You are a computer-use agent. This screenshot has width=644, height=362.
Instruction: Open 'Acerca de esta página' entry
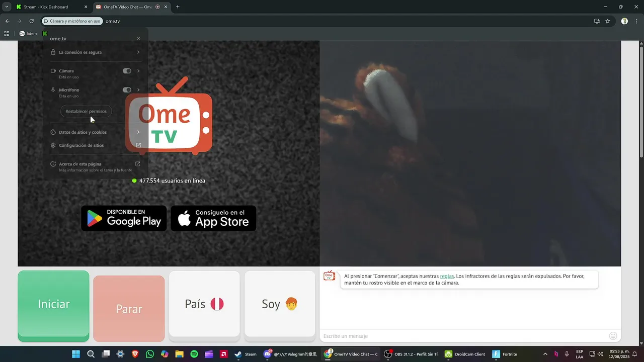96,166
